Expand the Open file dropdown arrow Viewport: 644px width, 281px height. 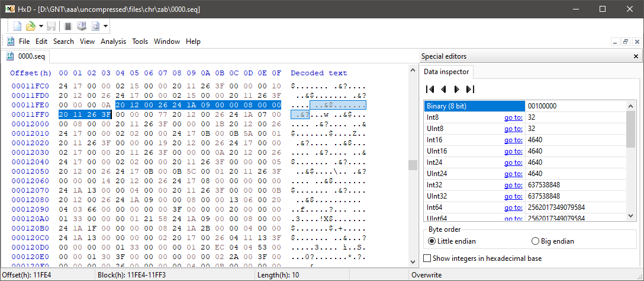(x=41, y=26)
